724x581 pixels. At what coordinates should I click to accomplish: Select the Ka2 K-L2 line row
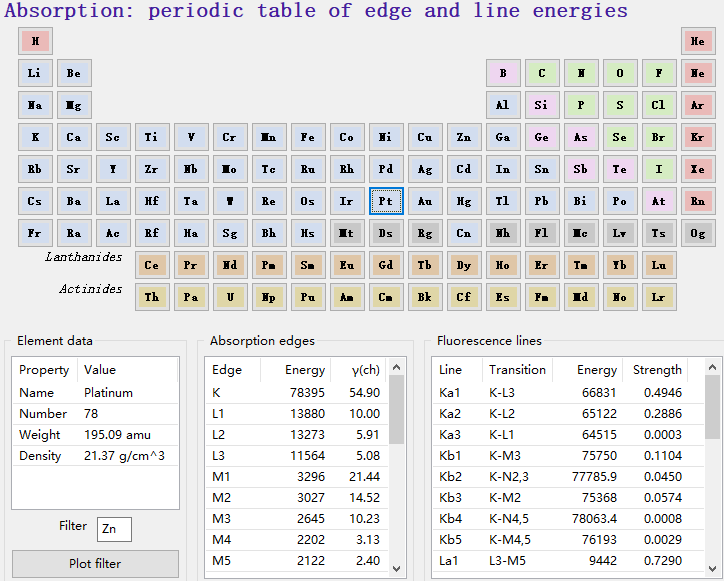(568, 413)
